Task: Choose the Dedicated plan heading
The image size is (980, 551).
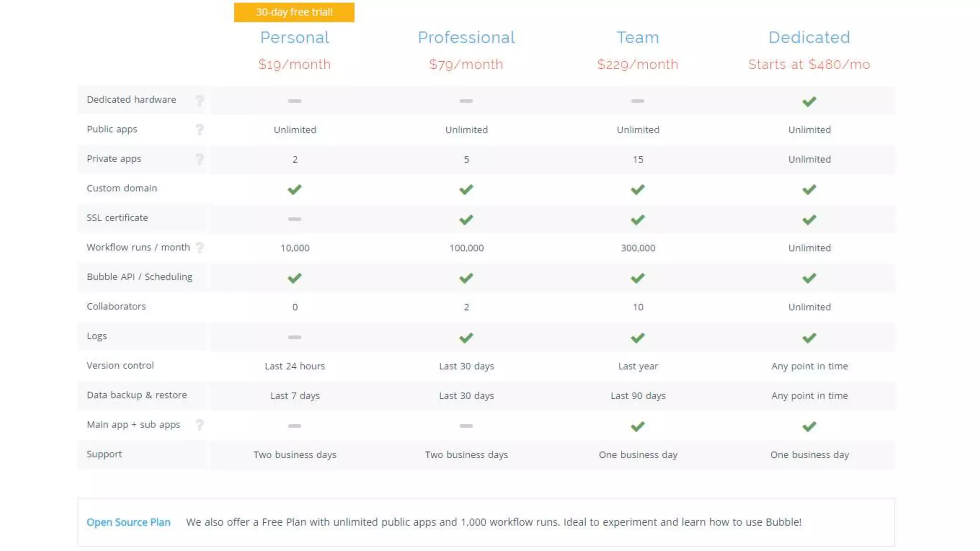Action: [x=809, y=38]
